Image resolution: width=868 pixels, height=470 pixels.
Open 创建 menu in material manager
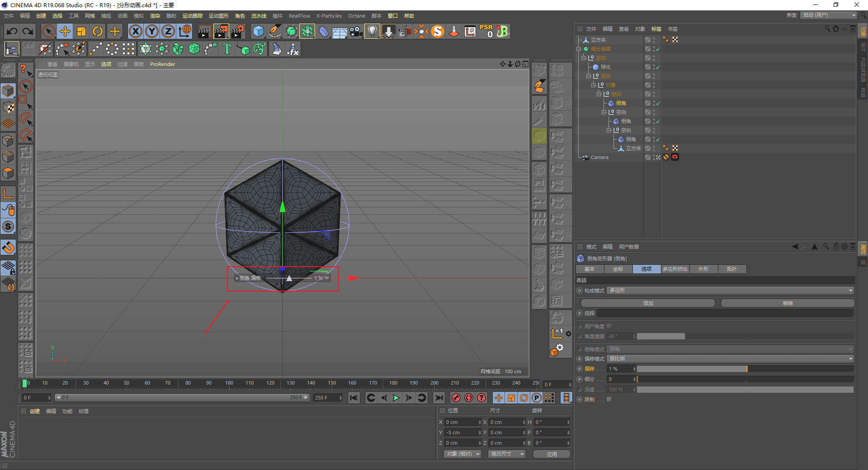click(35, 411)
